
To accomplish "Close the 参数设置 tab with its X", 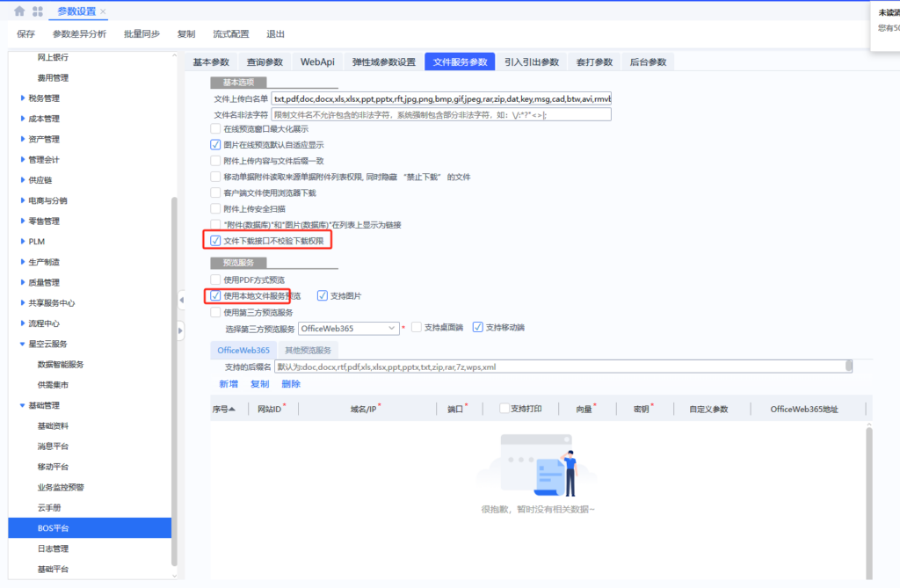I will [x=103, y=11].
